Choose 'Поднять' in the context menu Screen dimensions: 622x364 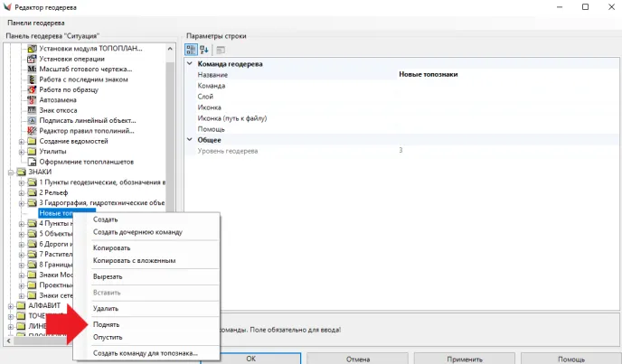[x=107, y=323]
